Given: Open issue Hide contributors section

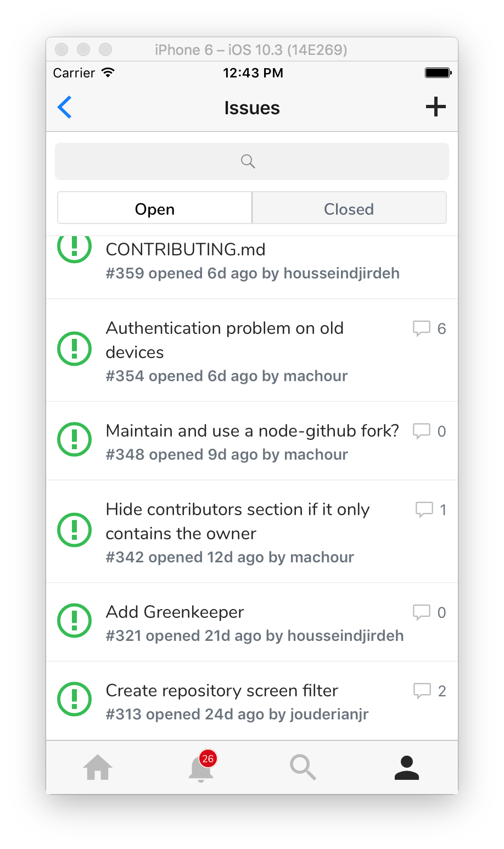Looking at the screenshot, I should tap(252, 532).
